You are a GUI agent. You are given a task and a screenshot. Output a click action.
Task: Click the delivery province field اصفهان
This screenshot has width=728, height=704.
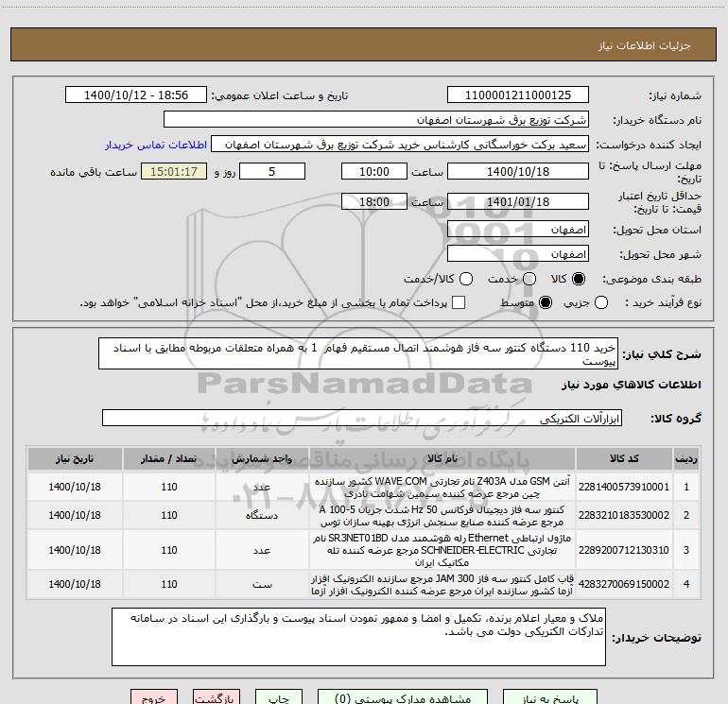tap(518, 230)
